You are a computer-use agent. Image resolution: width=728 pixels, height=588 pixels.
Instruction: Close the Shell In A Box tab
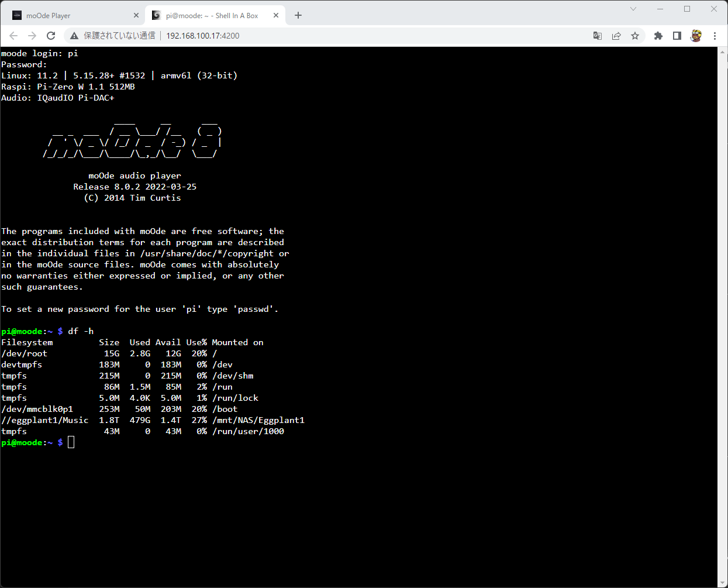point(276,16)
